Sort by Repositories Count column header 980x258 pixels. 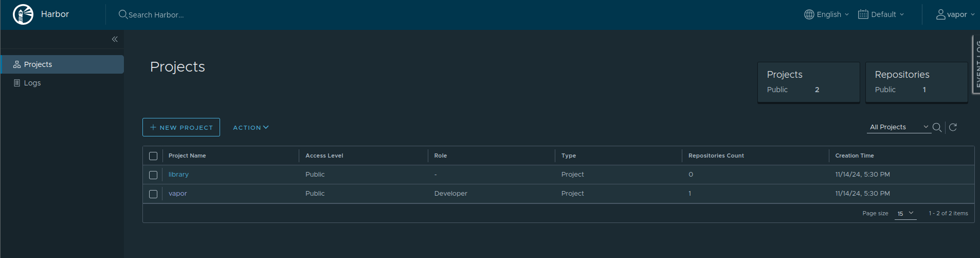[716, 156]
